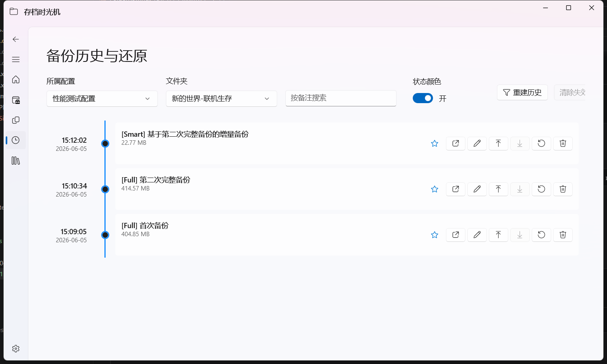Screen dimensions: 607x364
Task: Click the 清除失效 button
Action: [x=570, y=93]
